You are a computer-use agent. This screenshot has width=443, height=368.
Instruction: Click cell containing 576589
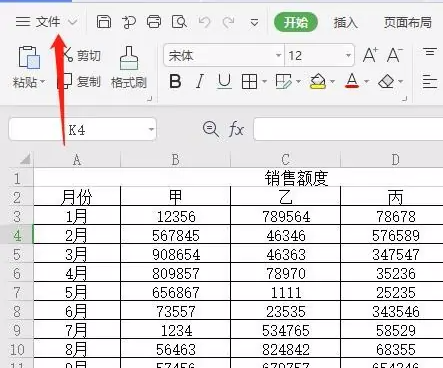tap(392, 235)
